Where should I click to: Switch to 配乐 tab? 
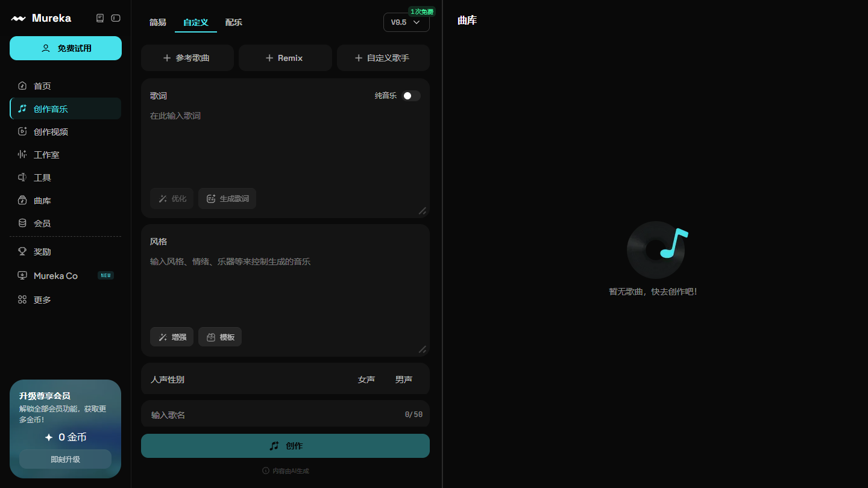(x=234, y=22)
